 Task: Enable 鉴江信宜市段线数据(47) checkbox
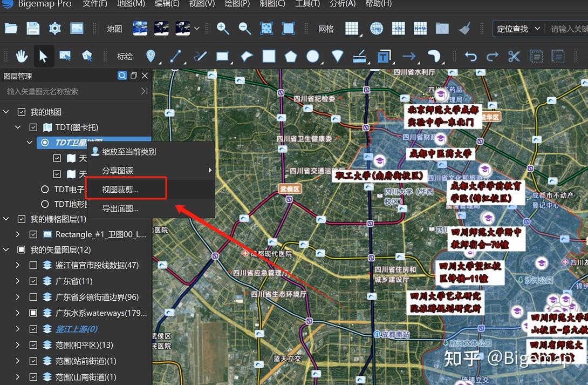(33, 265)
